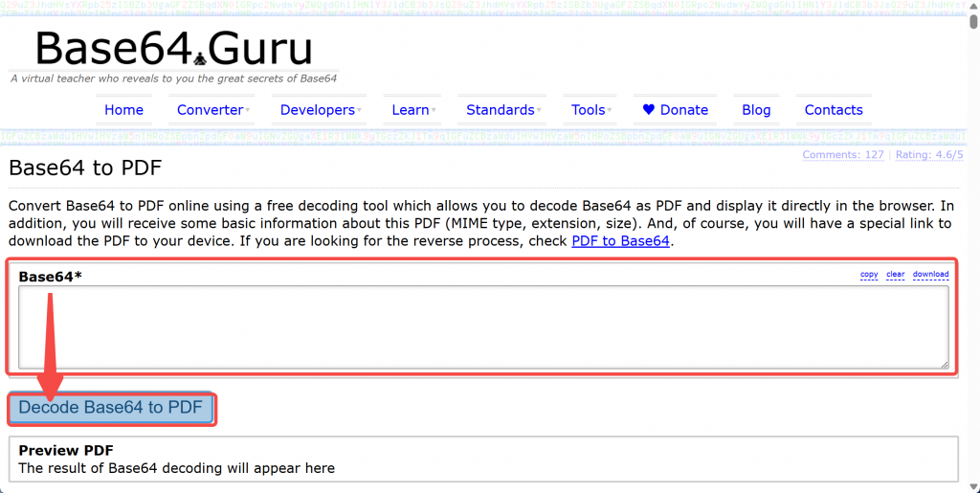
Task: Expand the Standards menu
Action: 502,110
